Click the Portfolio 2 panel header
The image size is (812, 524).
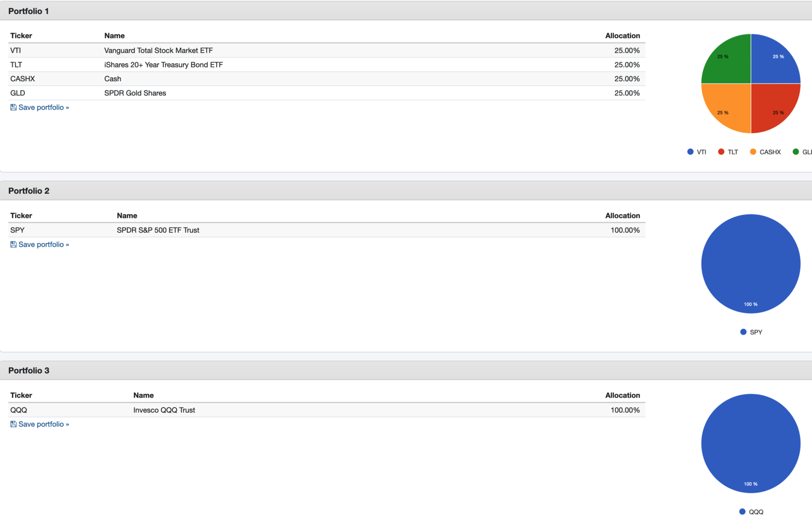coord(406,191)
